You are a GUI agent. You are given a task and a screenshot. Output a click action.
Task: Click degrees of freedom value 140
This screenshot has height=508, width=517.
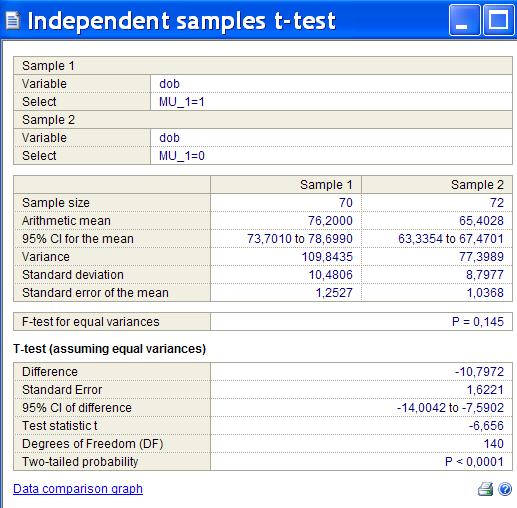494,444
